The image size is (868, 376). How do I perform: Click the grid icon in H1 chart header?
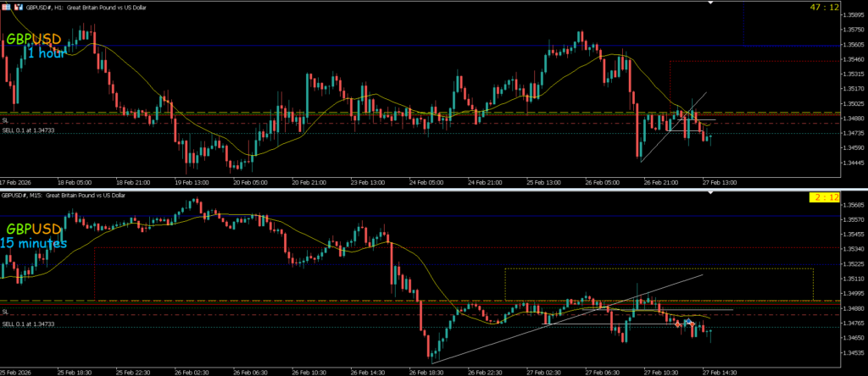coord(7,6)
